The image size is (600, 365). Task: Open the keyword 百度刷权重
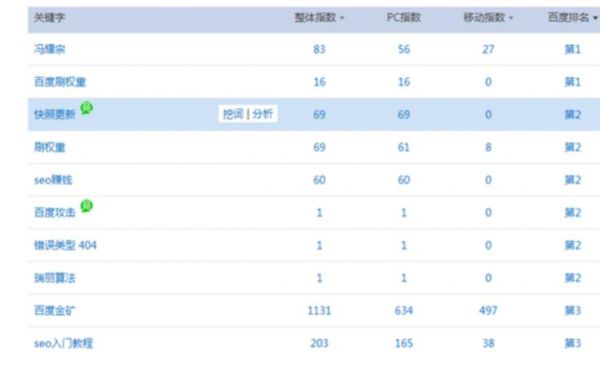point(60,82)
